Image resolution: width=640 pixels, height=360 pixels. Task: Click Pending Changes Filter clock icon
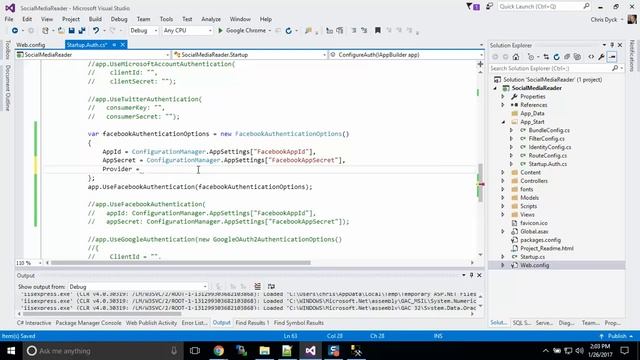pos(531,57)
